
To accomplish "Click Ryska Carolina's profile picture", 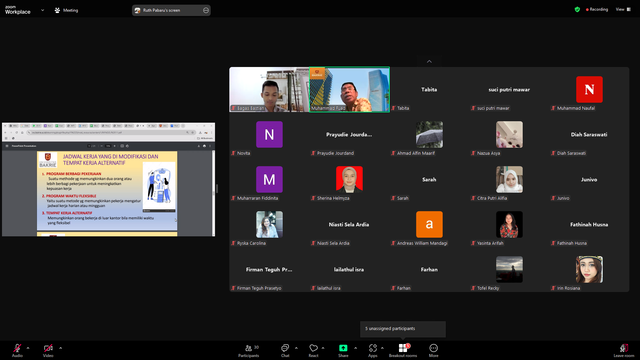I will click(x=269, y=224).
